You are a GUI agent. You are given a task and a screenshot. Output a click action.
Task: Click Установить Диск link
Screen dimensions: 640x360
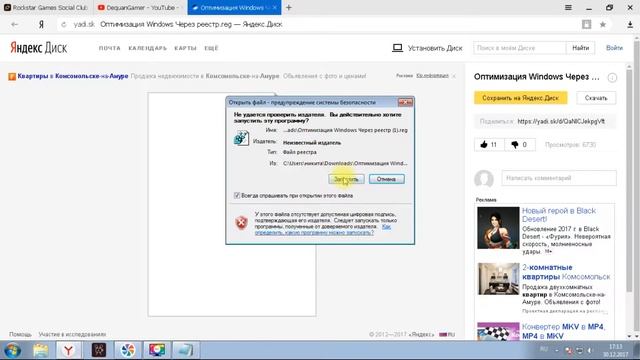[x=427, y=48]
